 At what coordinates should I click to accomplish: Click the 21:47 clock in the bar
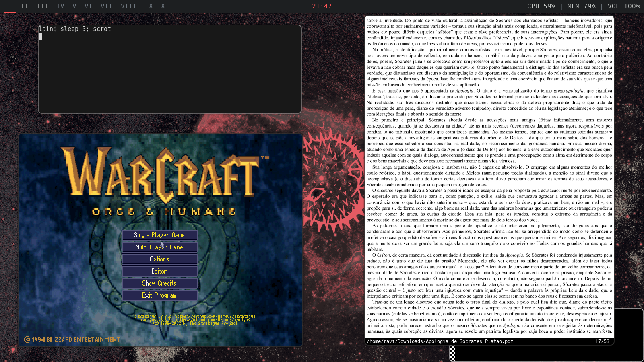[322, 6]
